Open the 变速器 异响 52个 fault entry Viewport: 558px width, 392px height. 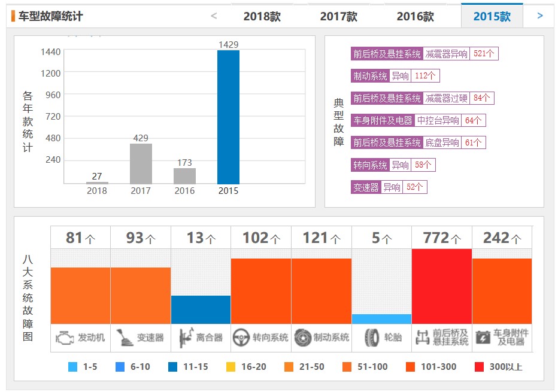point(388,187)
